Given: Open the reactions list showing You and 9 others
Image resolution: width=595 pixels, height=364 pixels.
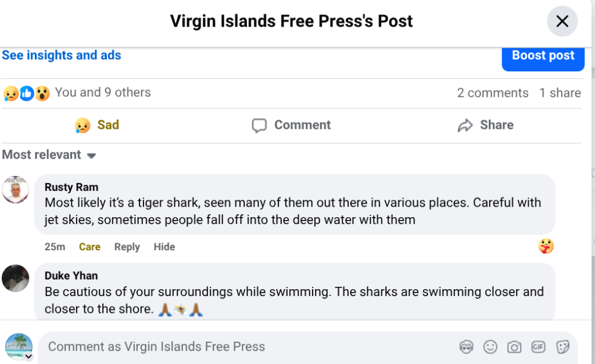Looking at the screenshot, I should pyautogui.click(x=102, y=92).
